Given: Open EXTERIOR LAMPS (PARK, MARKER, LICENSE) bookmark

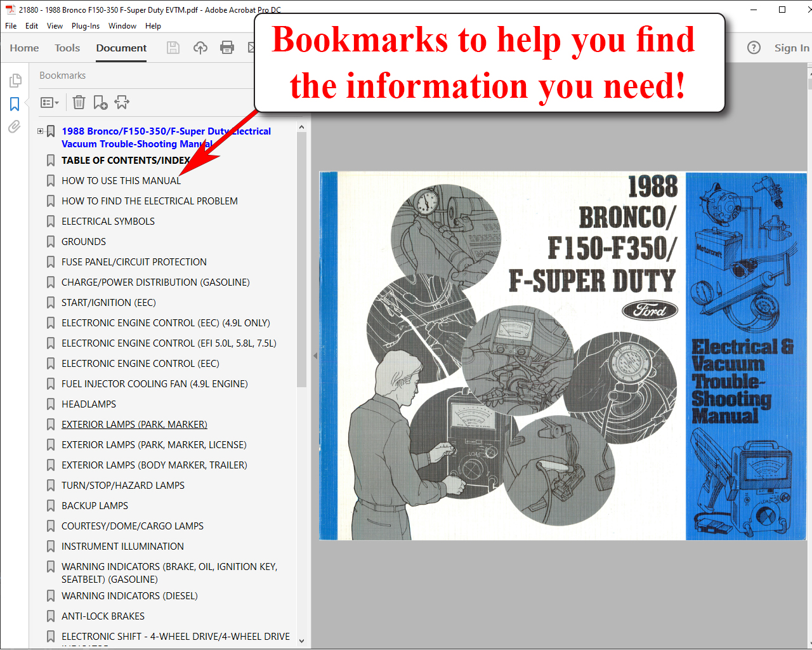Looking at the screenshot, I should pos(154,445).
